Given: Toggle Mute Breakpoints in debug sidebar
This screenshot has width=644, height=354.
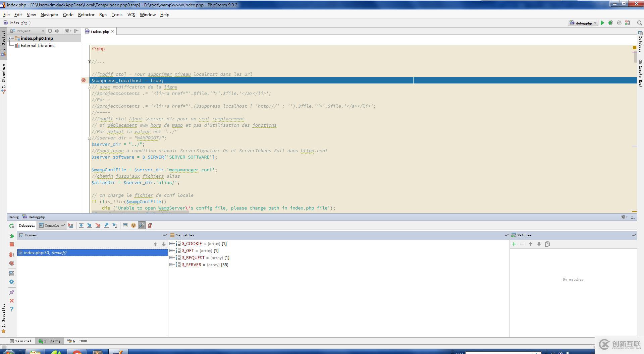Looking at the screenshot, I should click(x=12, y=263).
